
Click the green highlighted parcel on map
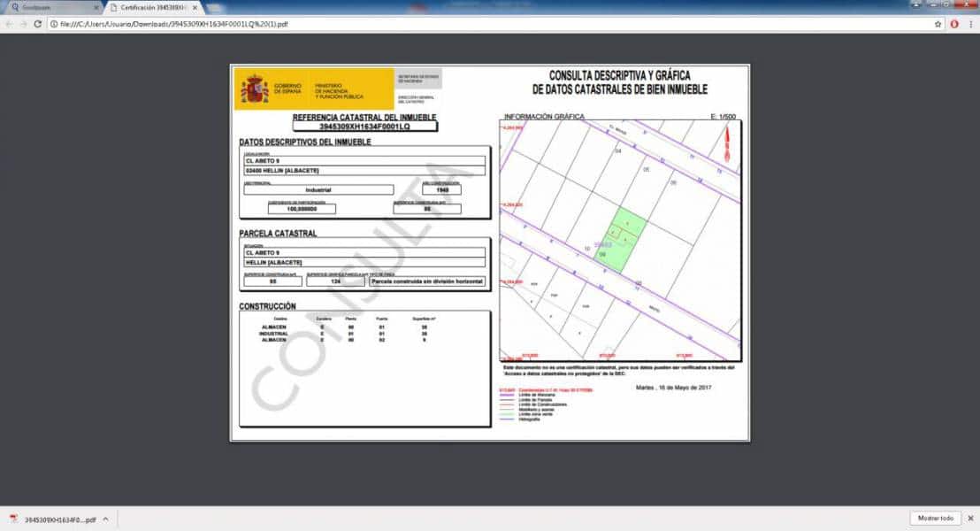pyautogui.click(x=623, y=240)
